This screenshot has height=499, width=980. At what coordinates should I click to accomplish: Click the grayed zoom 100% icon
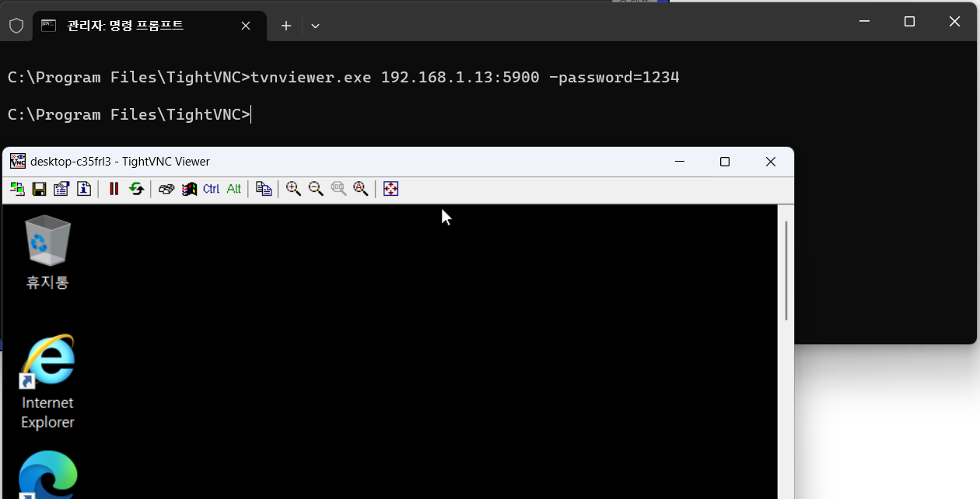click(x=338, y=189)
